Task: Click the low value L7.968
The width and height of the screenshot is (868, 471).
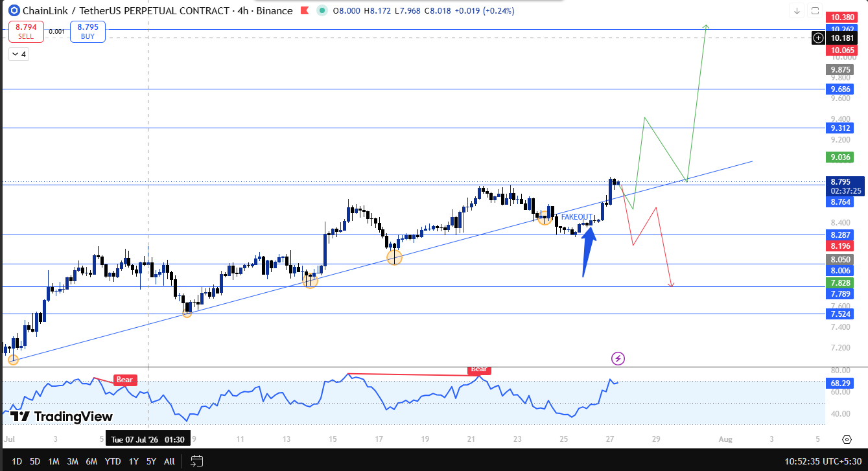Action: coord(407,11)
